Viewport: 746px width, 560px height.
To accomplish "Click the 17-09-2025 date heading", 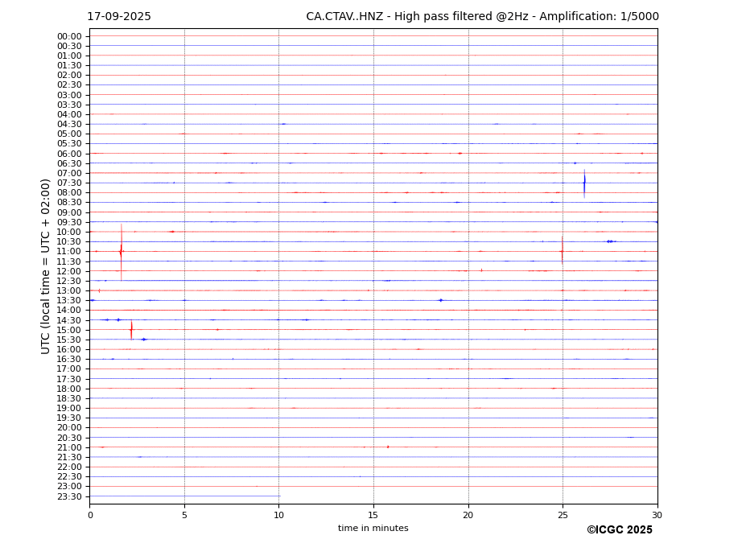I will click(119, 17).
